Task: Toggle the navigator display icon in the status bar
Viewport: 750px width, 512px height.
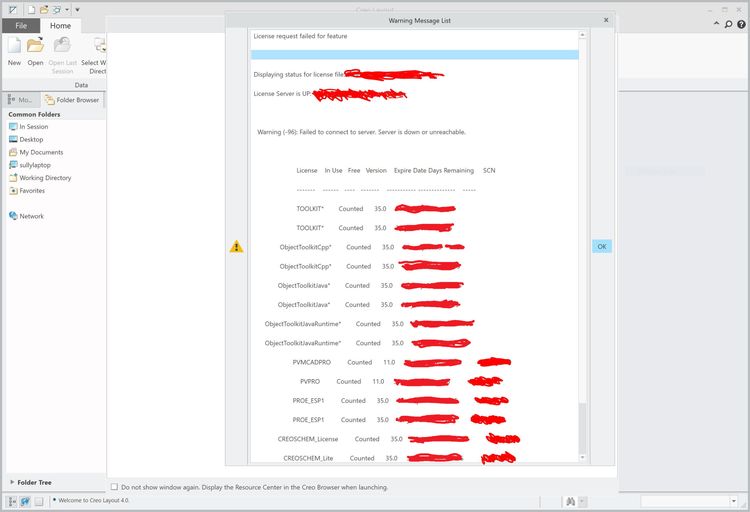Action: click(12, 501)
